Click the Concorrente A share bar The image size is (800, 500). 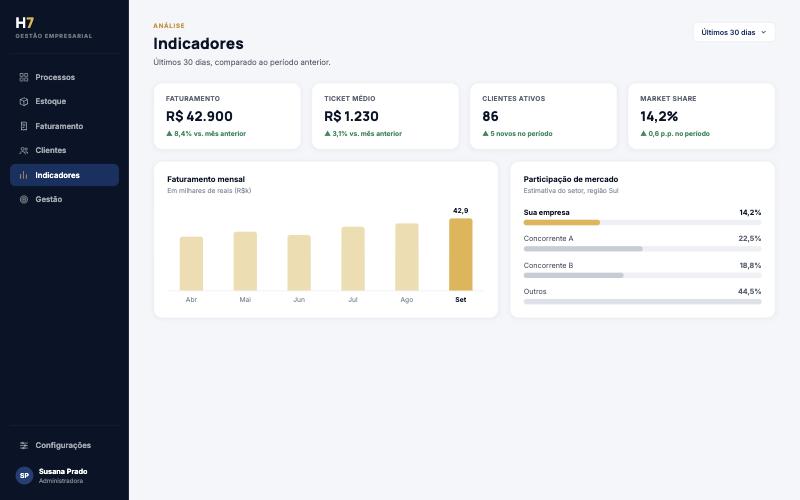pos(642,249)
